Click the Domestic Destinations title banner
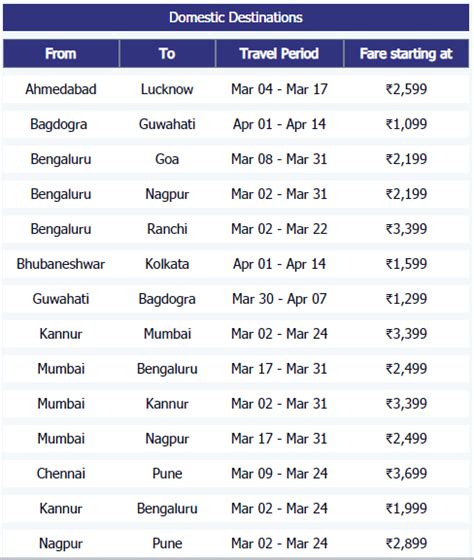Screen dimensions: 474x560 [x=236, y=17]
